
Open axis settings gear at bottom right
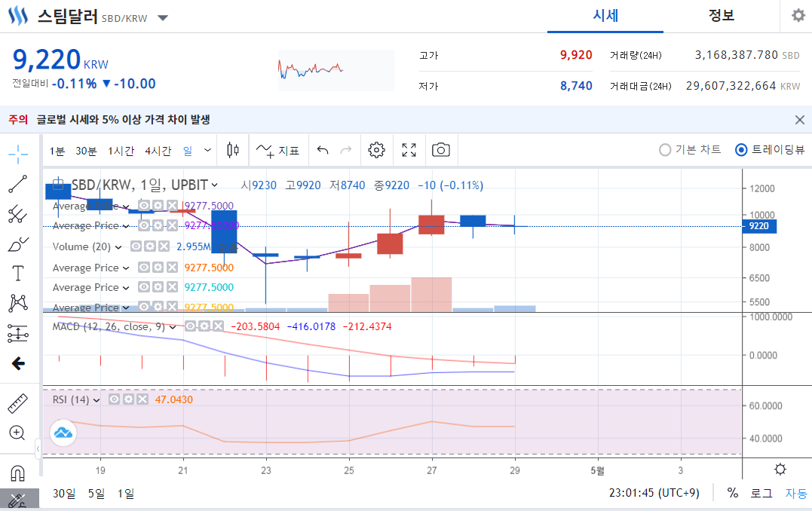[780, 470]
